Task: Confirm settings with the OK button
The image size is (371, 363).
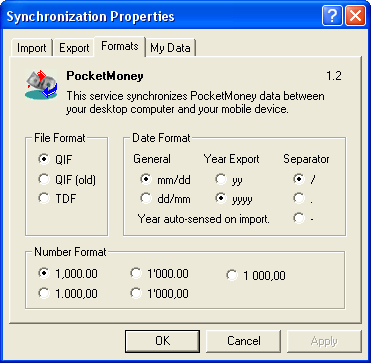Action: (163, 341)
